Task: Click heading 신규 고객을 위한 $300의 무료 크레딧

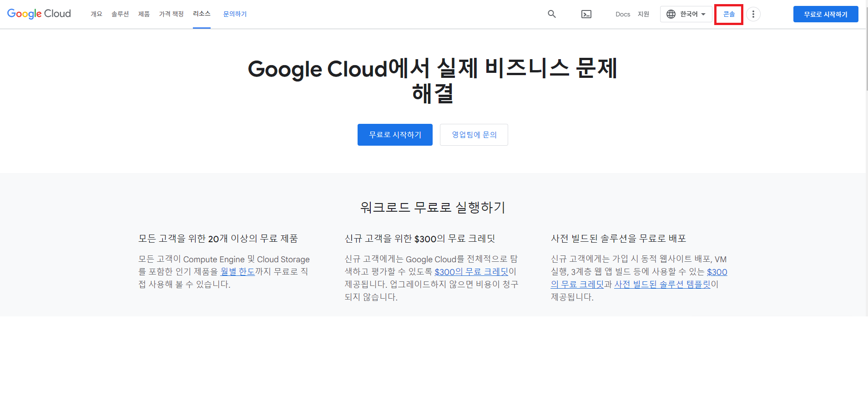Action: 420,239
